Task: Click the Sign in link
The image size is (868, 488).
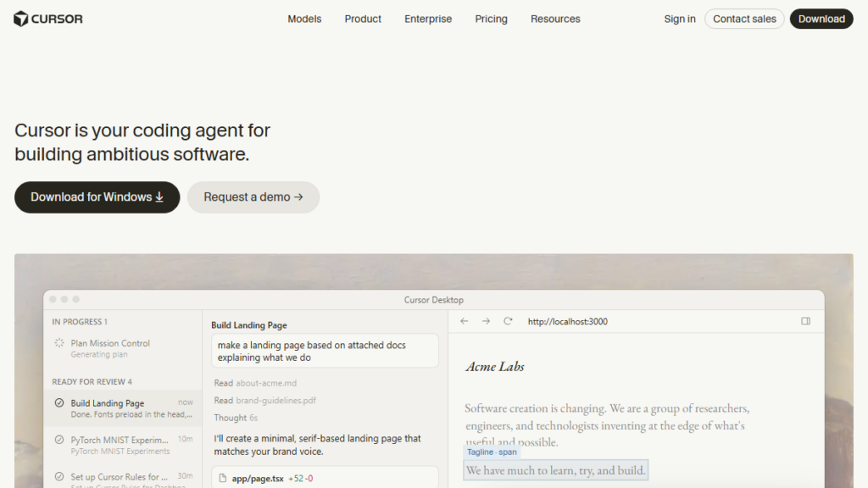Action: pos(680,19)
